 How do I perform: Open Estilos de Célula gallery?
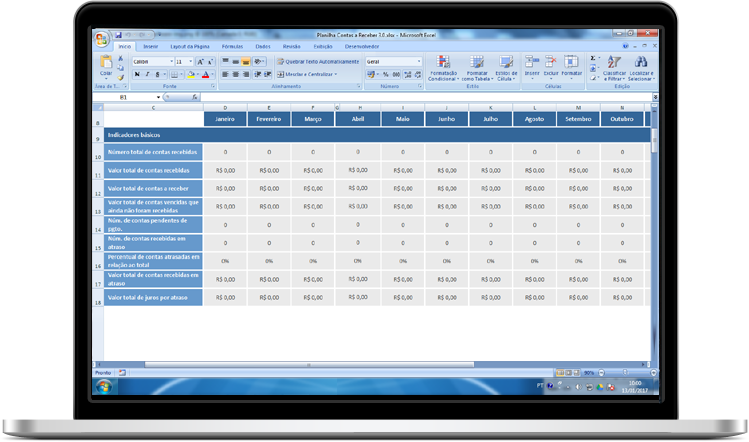point(506,62)
